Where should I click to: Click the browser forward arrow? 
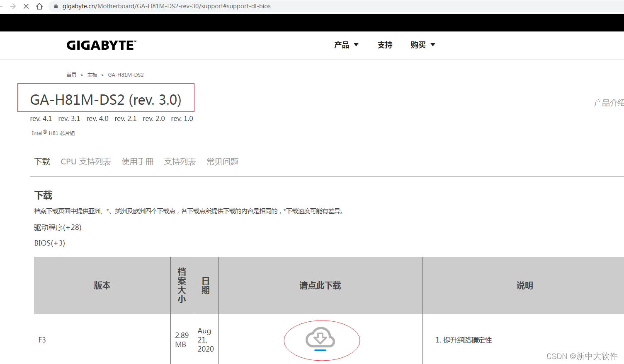[13, 6]
